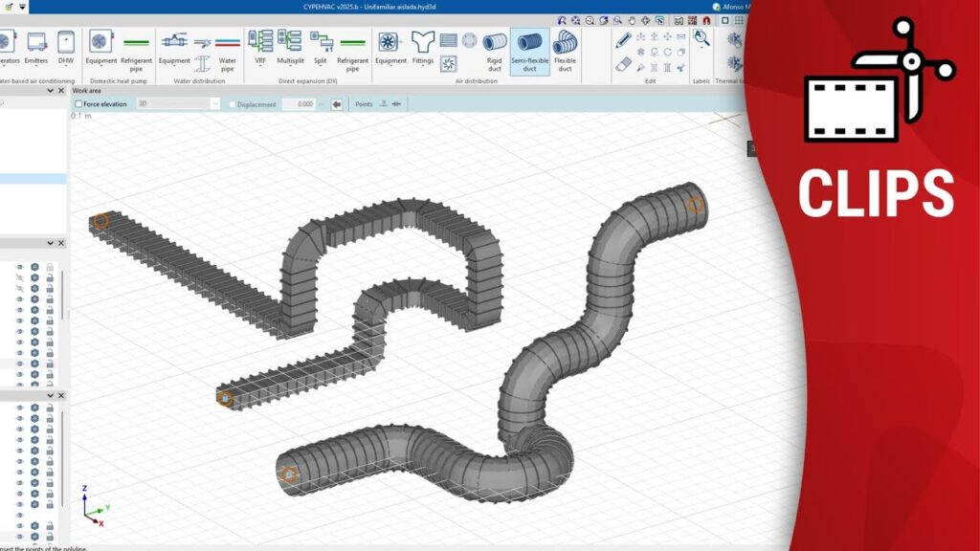Open the Emitters menu
The width and height of the screenshot is (980, 551).
37,48
